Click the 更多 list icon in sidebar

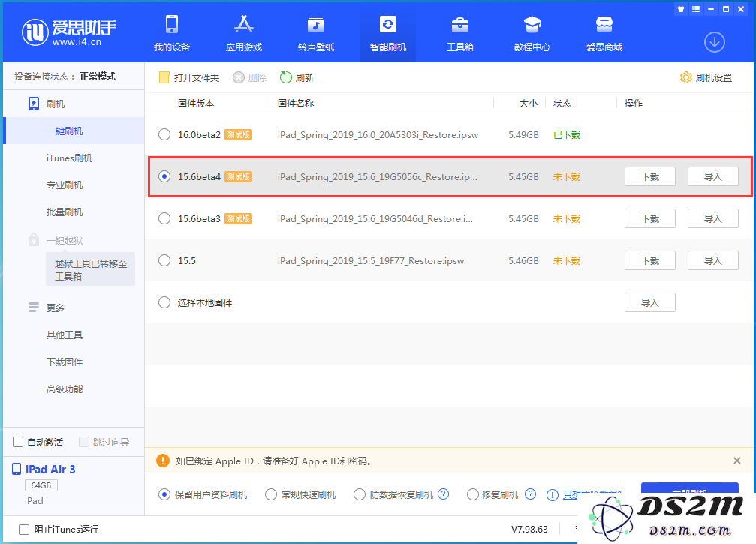pyautogui.click(x=34, y=308)
